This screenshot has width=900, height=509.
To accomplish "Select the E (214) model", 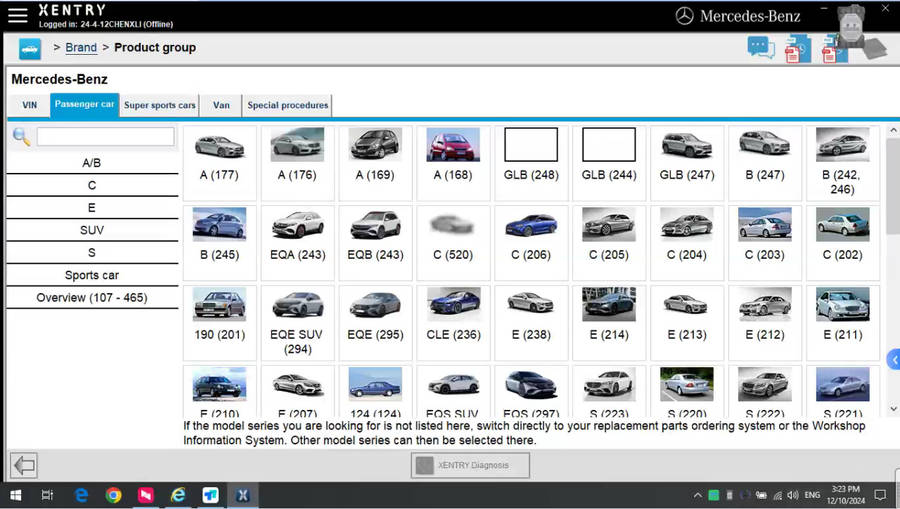I will [609, 323].
